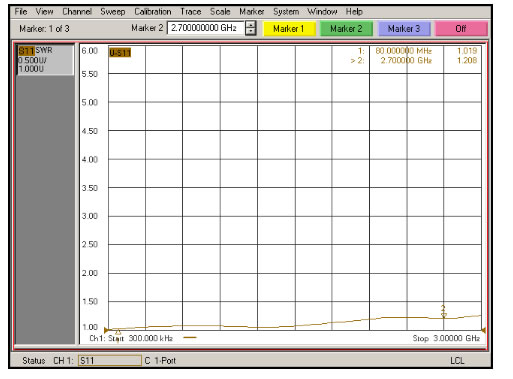The width and height of the screenshot is (513, 379).
Task: Click the blue Marker 3 button
Action: pyautogui.click(x=404, y=29)
